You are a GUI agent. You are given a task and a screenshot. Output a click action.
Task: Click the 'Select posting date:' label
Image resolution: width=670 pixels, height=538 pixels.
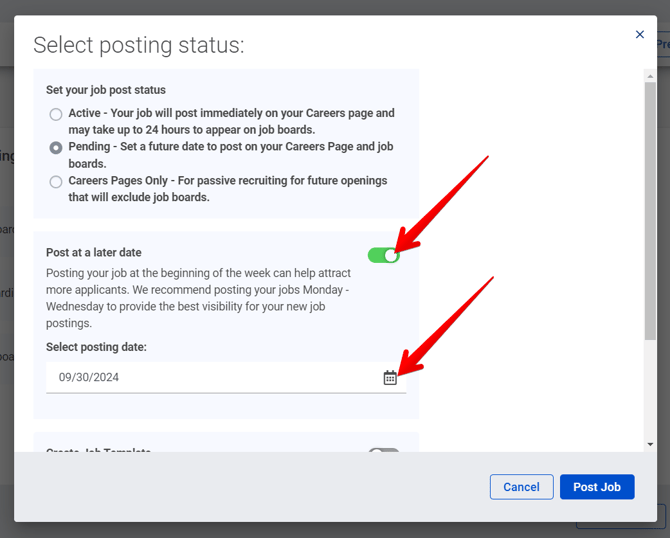[x=96, y=347]
